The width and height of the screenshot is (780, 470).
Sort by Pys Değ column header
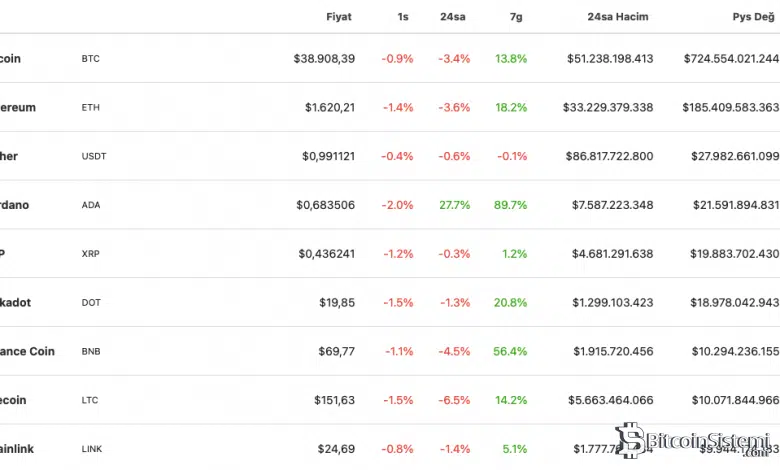click(x=753, y=17)
